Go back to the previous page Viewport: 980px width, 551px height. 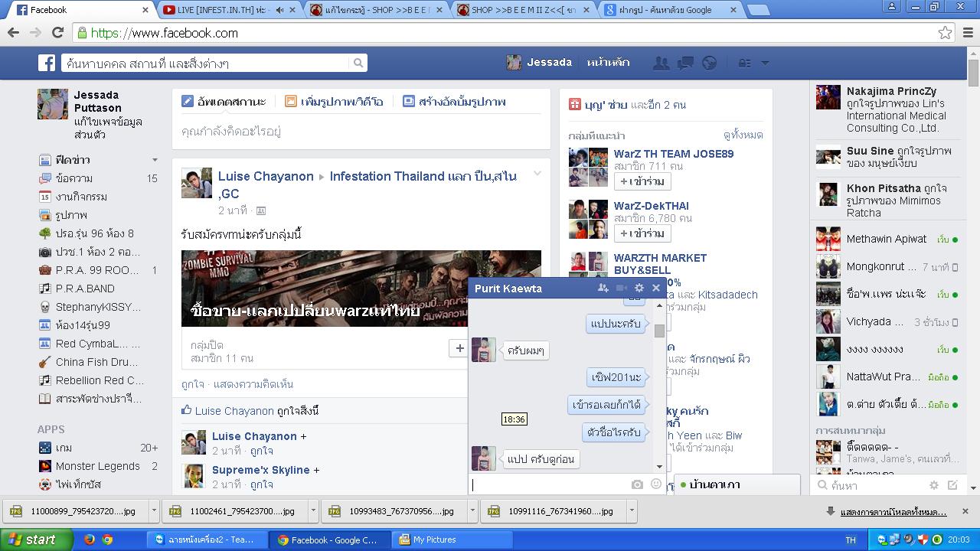13,33
